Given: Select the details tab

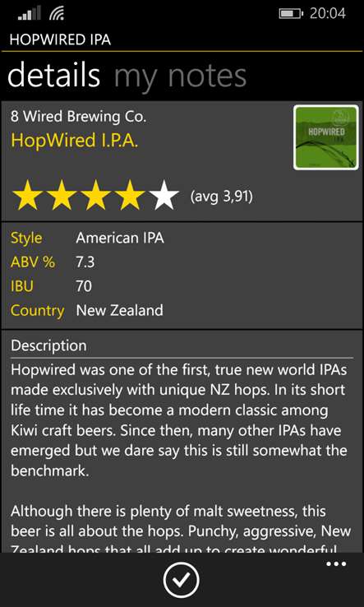Looking at the screenshot, I should 53,75.
